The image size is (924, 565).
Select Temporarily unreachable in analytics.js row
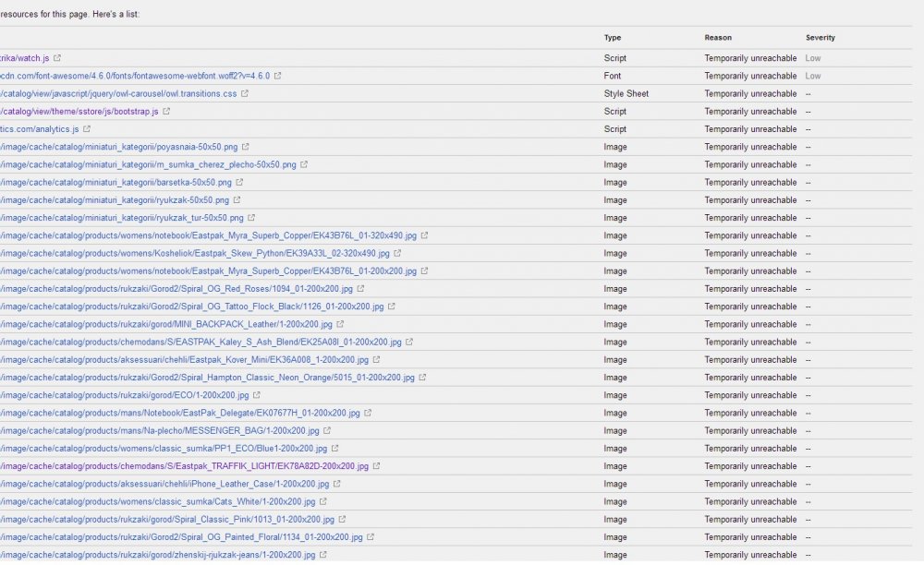pos(750,129)
